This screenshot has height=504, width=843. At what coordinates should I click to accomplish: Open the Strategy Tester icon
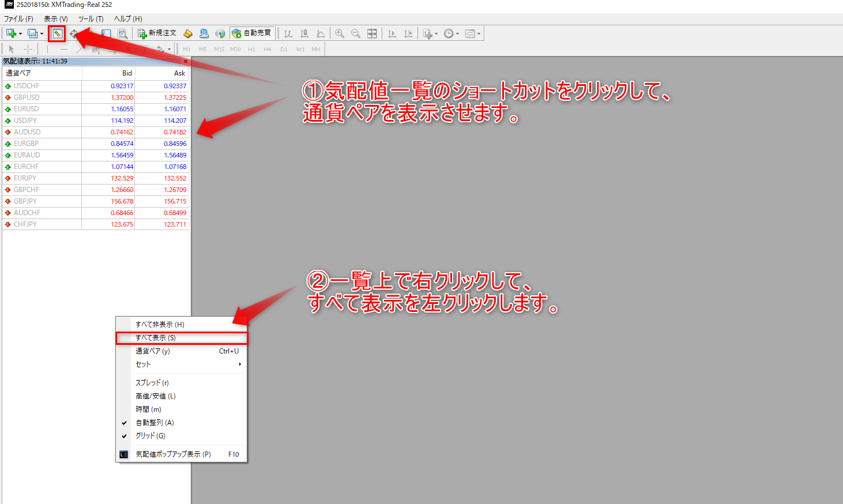(x=122, y=33)
